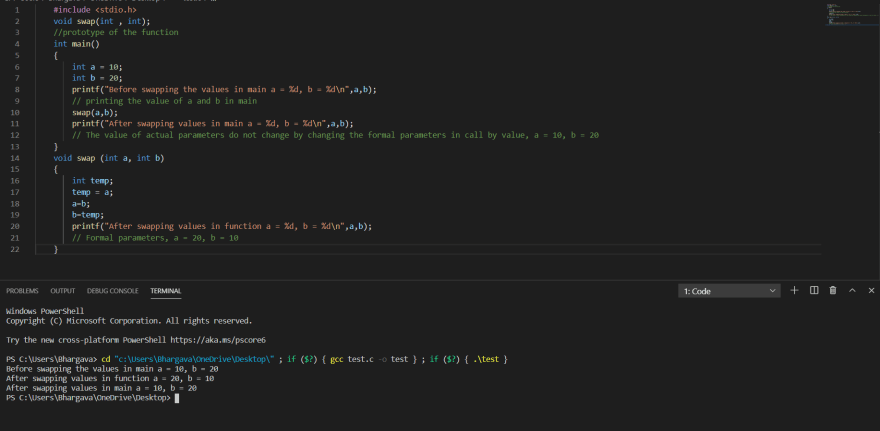Screen dimensions: 880x431
Task: Click the 'b=temp;' line
Action: coord(88,214)
